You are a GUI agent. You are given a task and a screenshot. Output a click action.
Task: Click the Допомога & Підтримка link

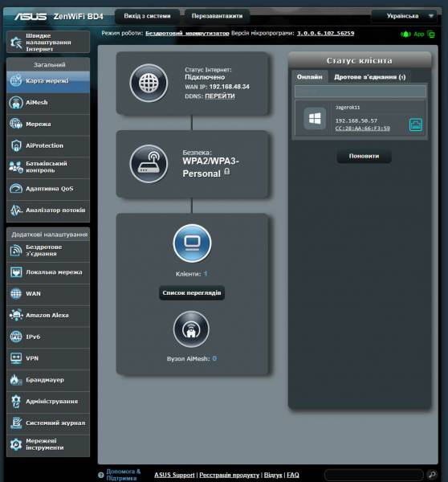[x=123, y=475]
